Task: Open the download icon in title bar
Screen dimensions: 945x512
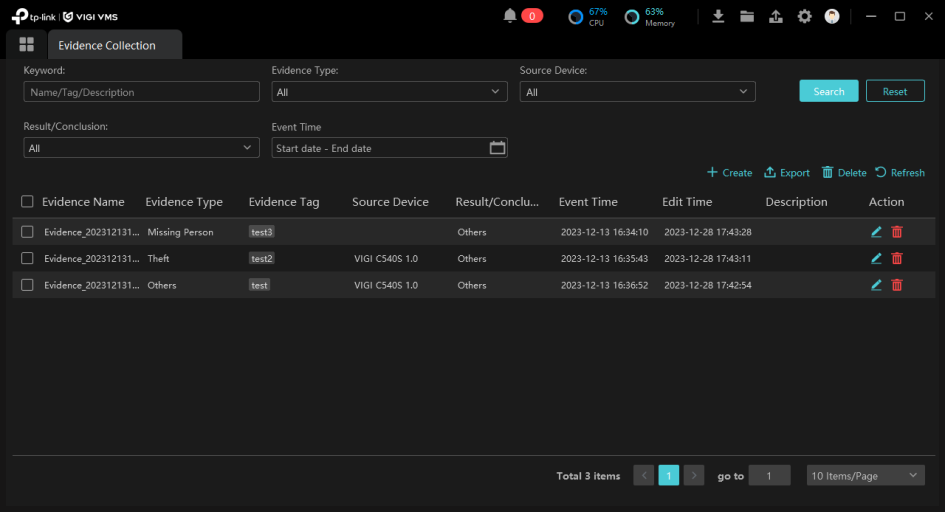Action: (x=718, y=16)
